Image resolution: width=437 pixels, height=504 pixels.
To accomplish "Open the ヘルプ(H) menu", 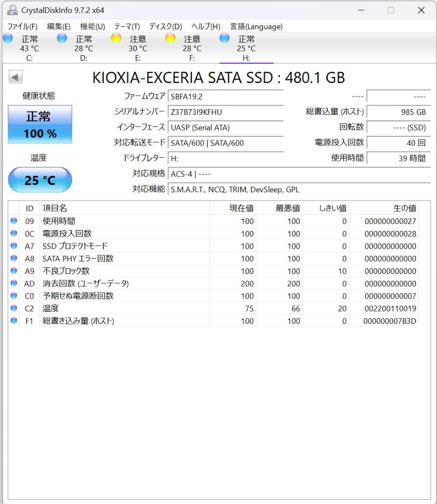I will [x=206, y=26].
